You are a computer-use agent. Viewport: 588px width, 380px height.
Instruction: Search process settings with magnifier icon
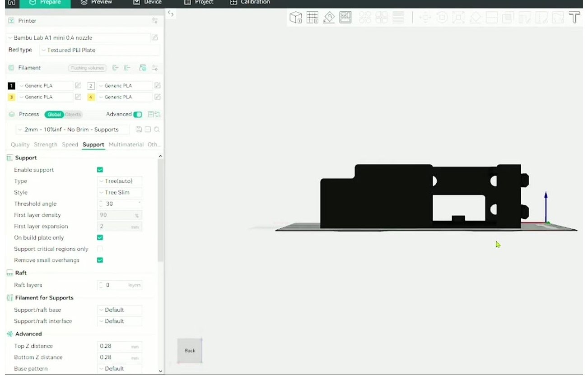tap(157, 130)
